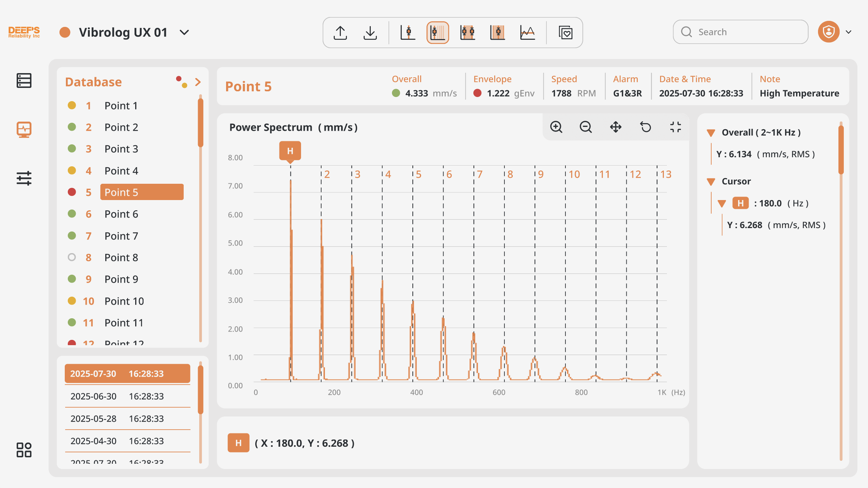Collapse chart from fullscreen mode

pyautogui.click(x=675, y=127)
